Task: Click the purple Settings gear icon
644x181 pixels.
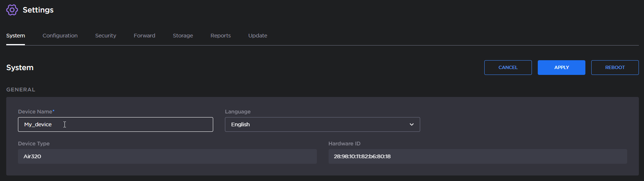Action: click(x=12, y=10)
